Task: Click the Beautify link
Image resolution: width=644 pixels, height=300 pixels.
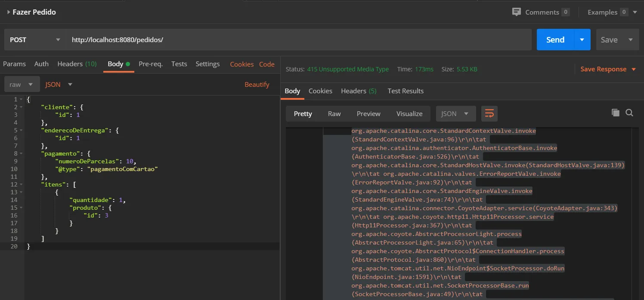Action: click(x=257, y=85)
